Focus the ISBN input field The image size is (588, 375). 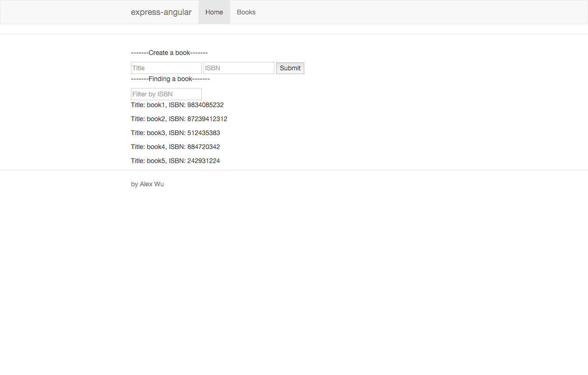tap(239, 68)
